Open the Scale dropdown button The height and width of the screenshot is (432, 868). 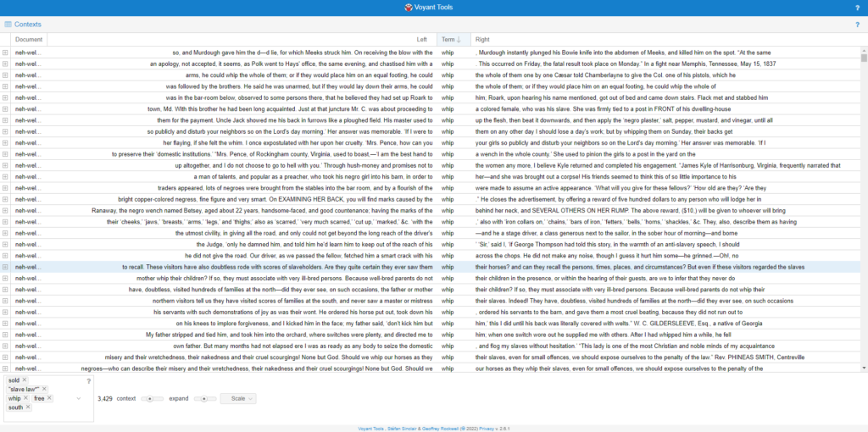pos(237,398)
